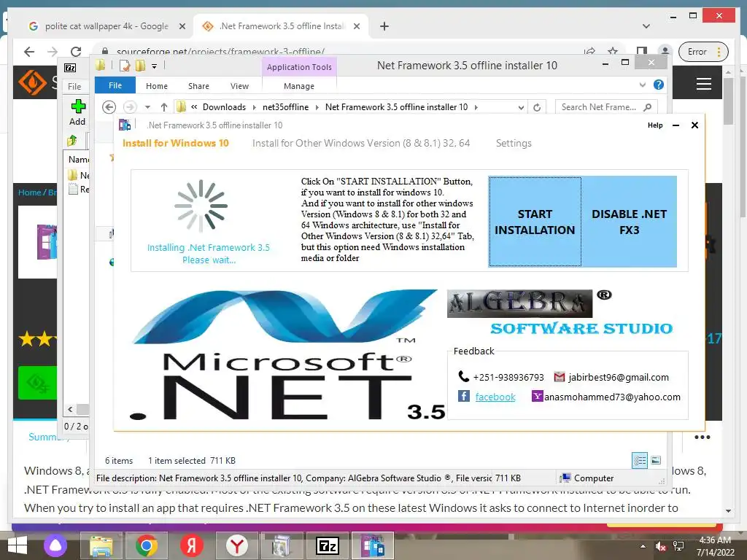Open Explorer recent locations dropdown
The height and width of the screenshot is (560, 747).
point(147,107)
